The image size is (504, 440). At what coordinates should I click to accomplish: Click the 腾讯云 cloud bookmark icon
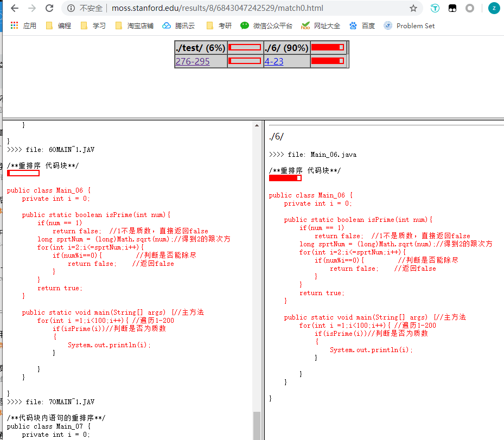click(x=165, y=25)
